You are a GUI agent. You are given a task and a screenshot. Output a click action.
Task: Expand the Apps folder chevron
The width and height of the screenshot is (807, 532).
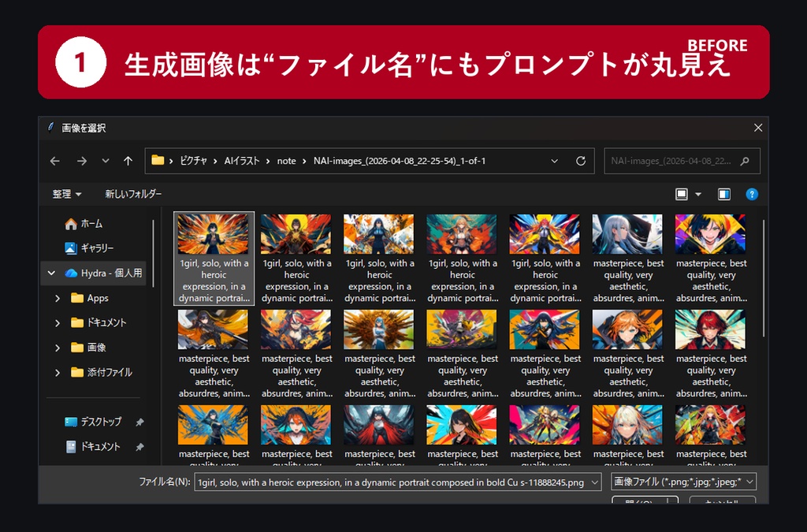[x=58, y=298]
